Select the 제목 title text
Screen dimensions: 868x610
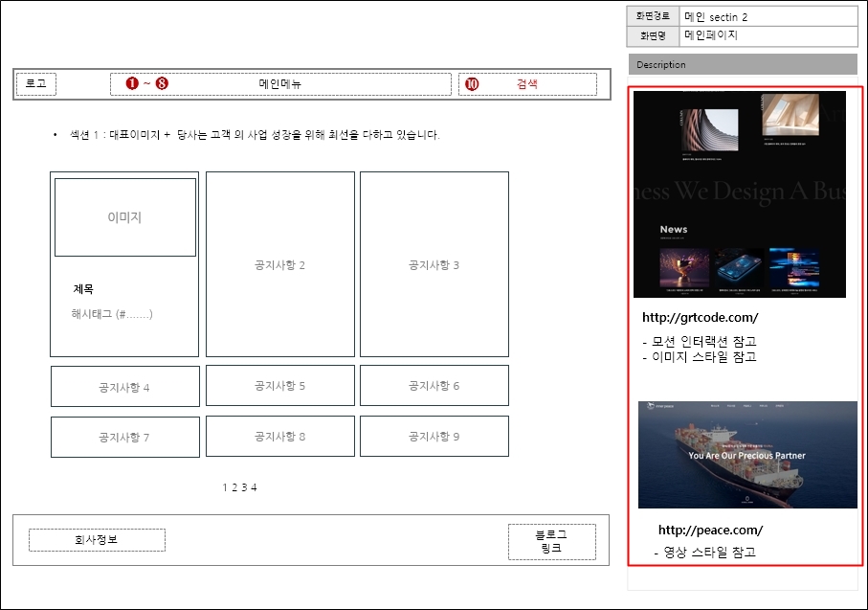point(83,288)
